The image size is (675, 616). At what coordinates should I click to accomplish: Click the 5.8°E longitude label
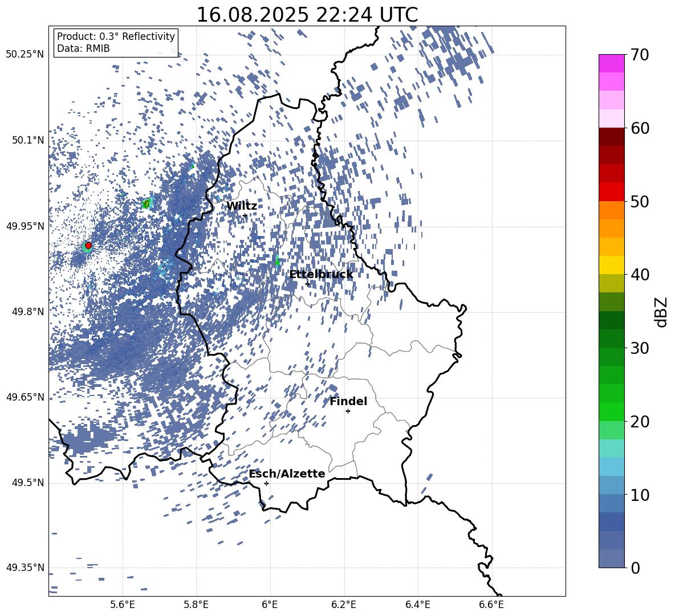click(x=196, y=605)
